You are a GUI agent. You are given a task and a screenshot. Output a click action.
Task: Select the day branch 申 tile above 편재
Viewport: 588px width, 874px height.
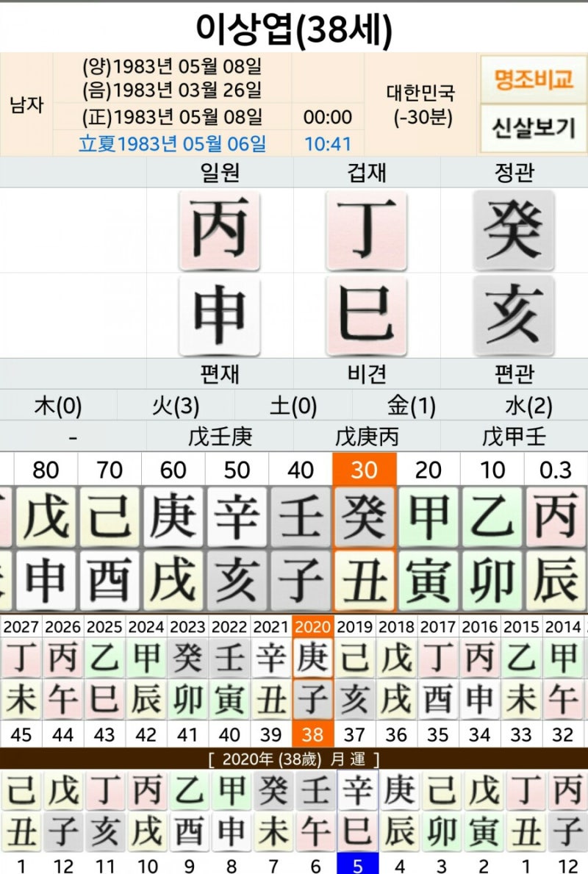tap(220, 315)
